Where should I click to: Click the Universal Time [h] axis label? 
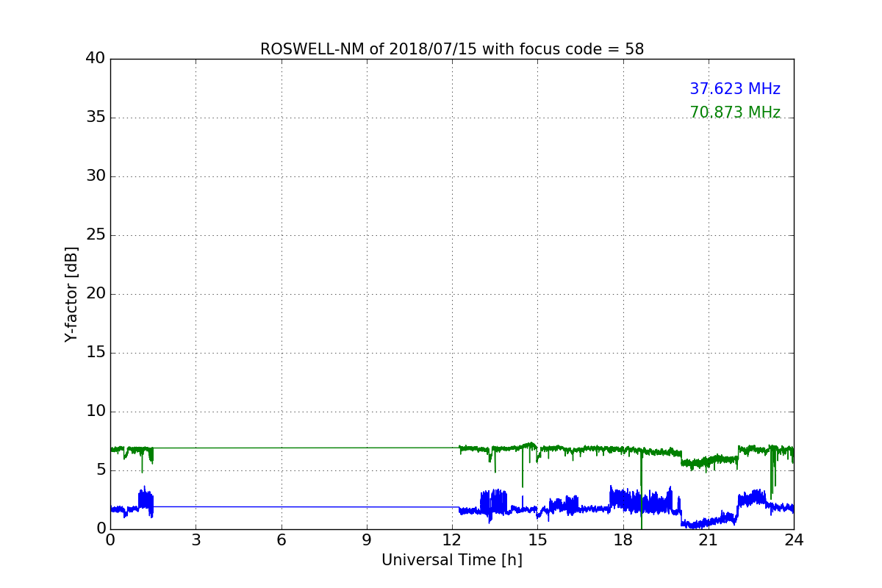coord(452,560)
